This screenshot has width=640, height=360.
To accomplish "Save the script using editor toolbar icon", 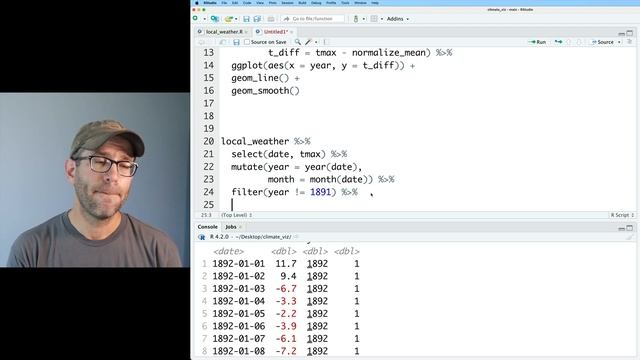I will [236, 42].
